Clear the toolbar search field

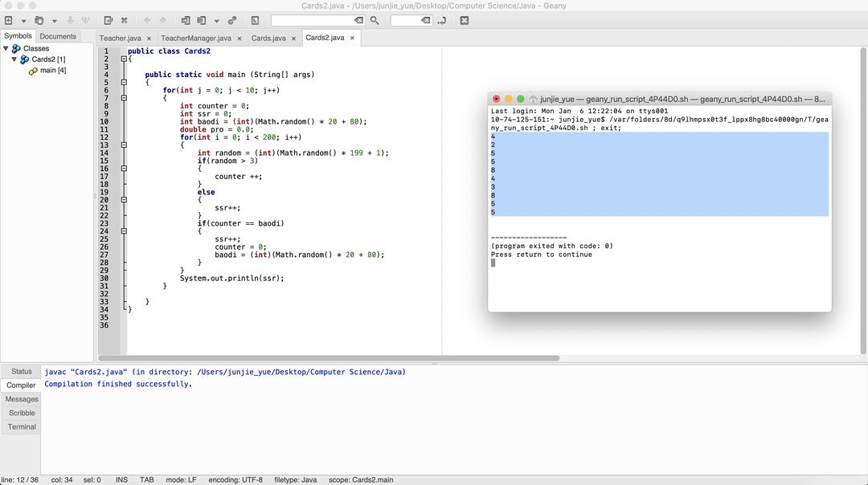pos(358,20)
